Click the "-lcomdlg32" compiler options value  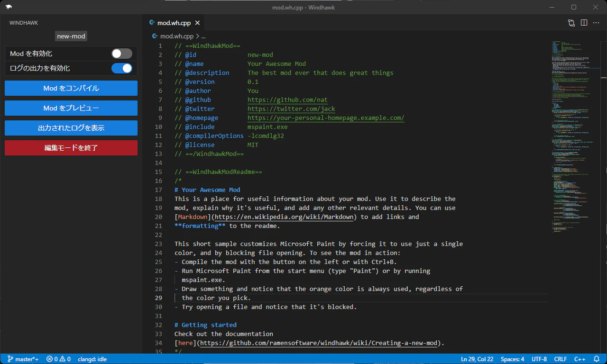(x=266, y=136)
